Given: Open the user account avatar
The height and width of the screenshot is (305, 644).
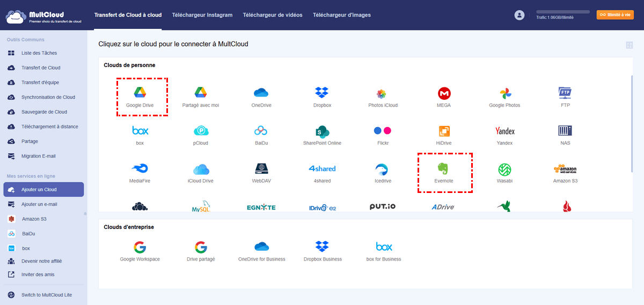Looking at the screenshot, I should tap(519, 15).
